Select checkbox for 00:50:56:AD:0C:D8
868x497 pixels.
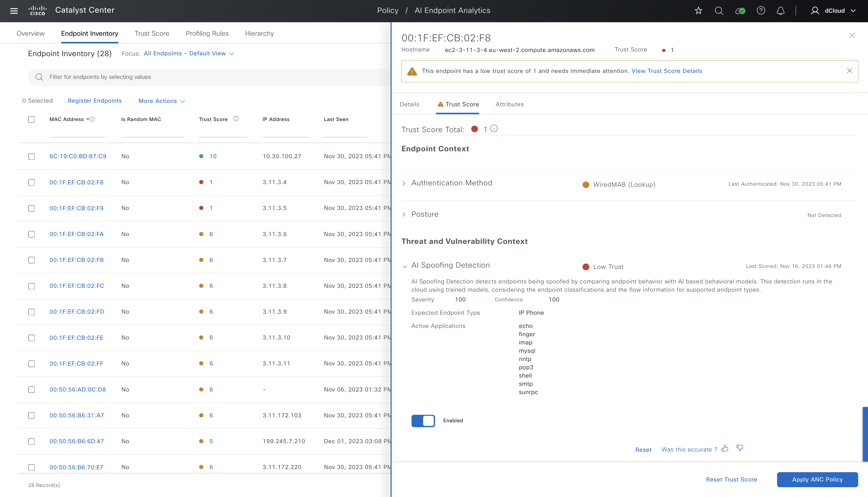(x=31, y=389)
